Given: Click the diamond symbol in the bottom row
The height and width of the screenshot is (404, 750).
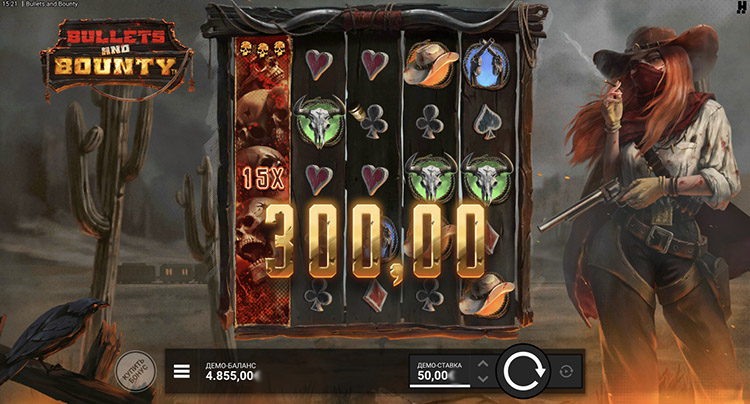Looking at the screenshot, I should [x=374, y=294].
